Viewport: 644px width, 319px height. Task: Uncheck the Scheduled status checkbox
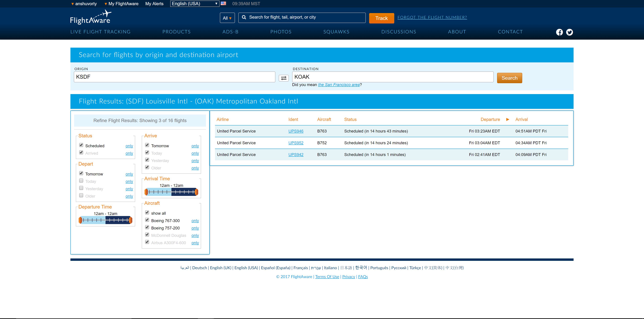click(x=81, y=145)
